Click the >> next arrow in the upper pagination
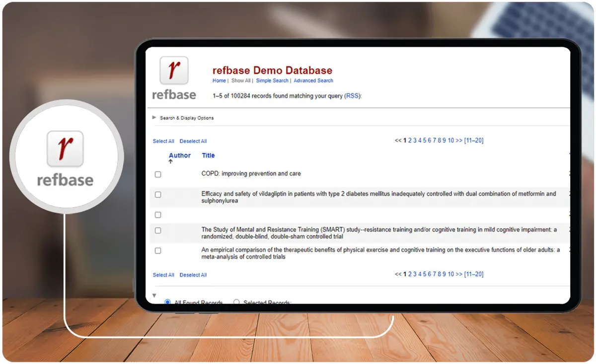The height and width of the screenshot is (364, 596). pyautogui.click(x=459, y=141)
